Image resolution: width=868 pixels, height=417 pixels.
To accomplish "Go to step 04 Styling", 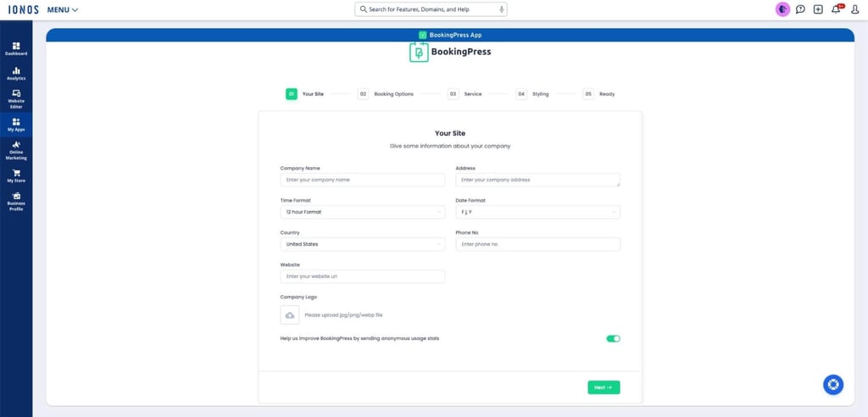I will (532, 94).
